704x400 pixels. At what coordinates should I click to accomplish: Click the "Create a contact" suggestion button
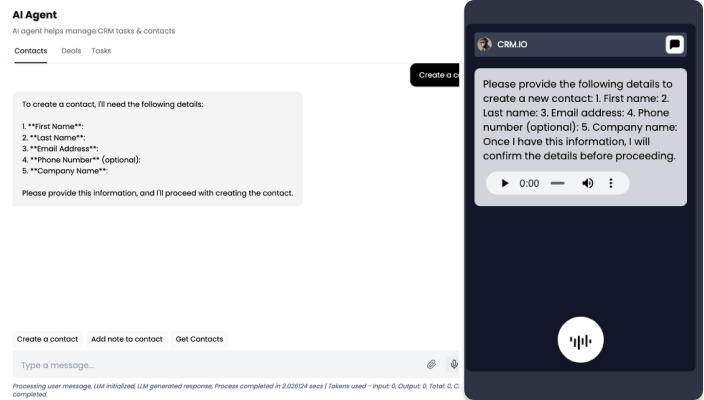coord(47,339)
